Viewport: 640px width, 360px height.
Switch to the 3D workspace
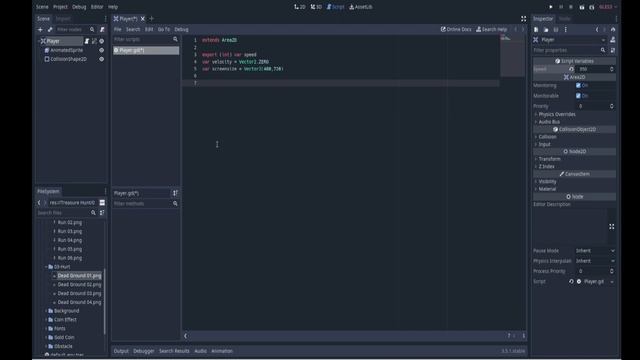[x=316, y=7]
